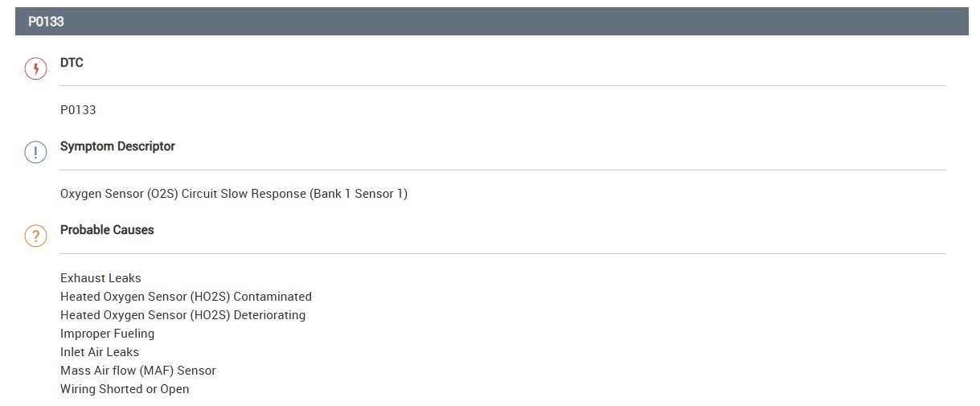
Task: Select the Exhaust Leaks cause
Action: point(100,278)
